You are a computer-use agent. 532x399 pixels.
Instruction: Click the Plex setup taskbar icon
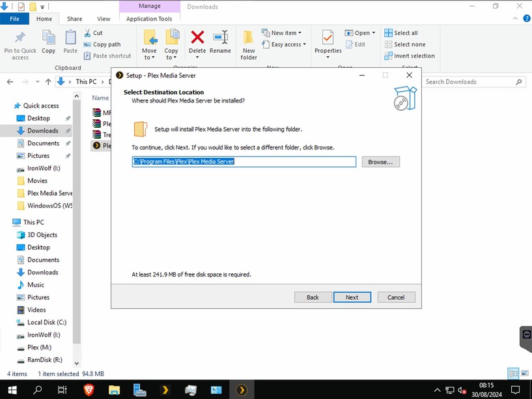[242, 390]
